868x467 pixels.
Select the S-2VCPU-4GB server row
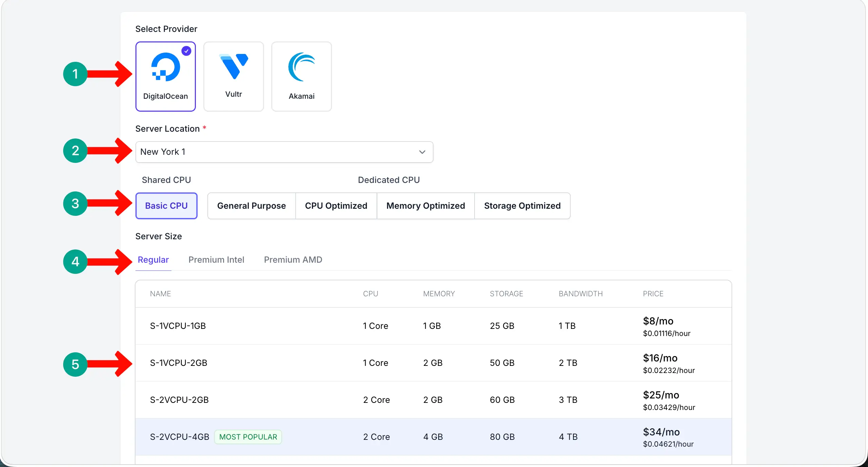tap(433, 437)
